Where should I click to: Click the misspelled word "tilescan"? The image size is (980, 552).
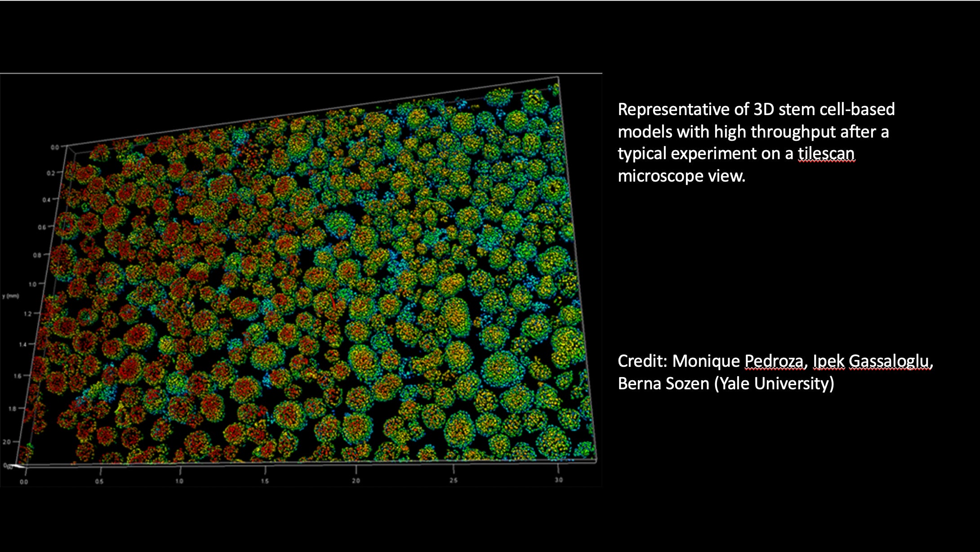[x=826, y=154]
